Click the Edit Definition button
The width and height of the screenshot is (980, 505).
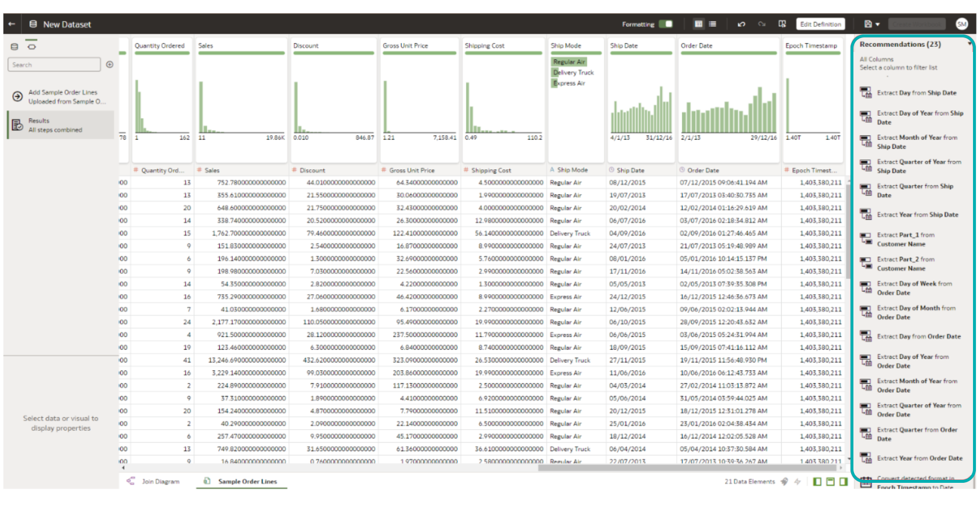pos(820,24)
